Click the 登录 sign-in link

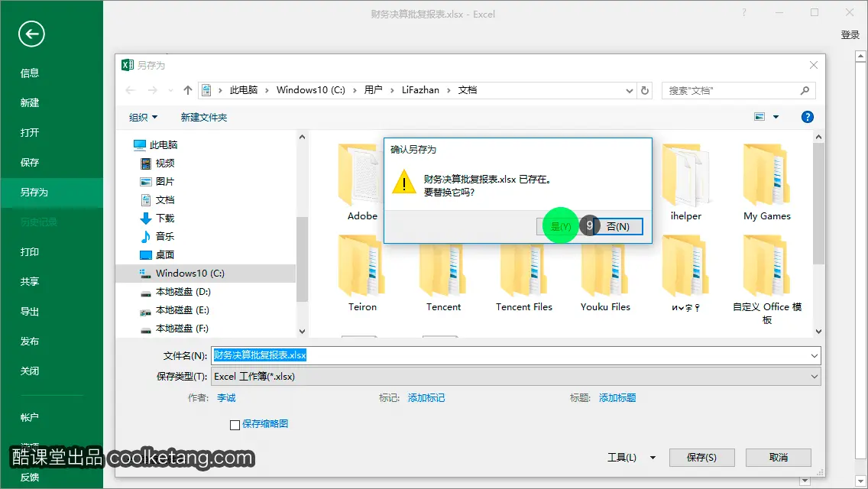[x=850, y=35]
